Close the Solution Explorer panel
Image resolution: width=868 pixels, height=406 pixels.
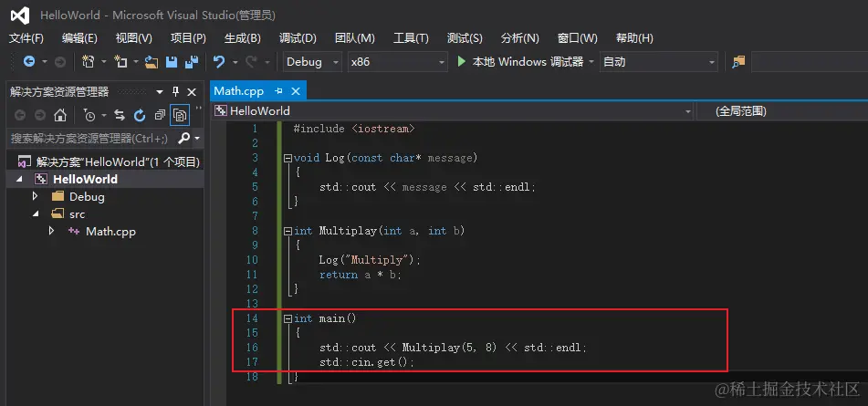click(192, 92)
